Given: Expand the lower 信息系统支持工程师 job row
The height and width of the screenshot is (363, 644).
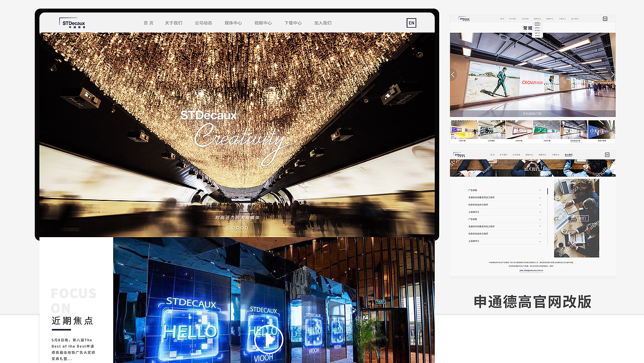Looking at the screenshot, I should 505,234.
